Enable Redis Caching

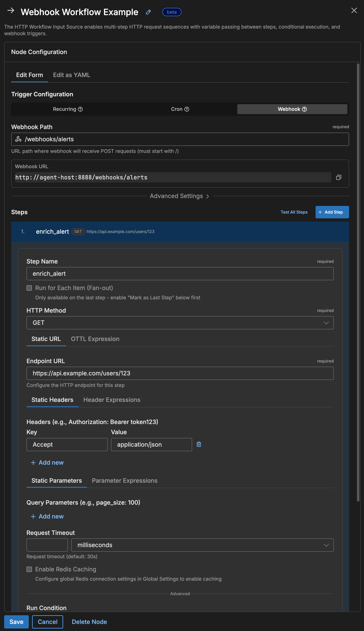[29, 569]
